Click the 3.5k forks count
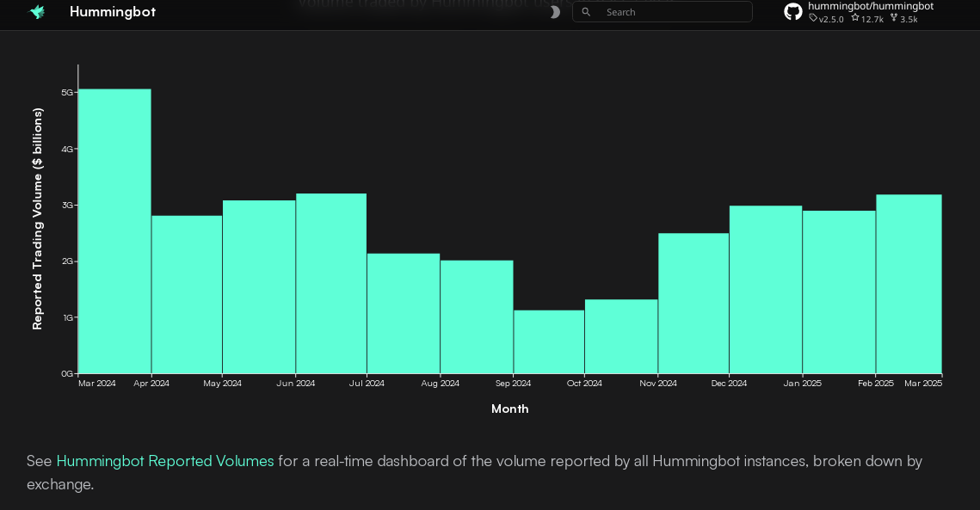This screenshot has height=510, width=980. (904, 19)
